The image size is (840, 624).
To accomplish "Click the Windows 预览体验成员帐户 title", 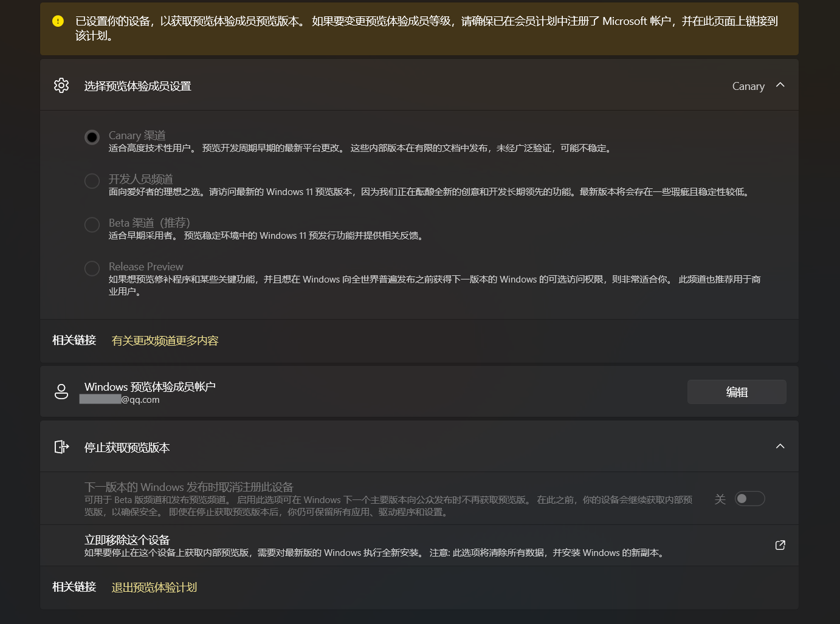I will (x=150, y=387).
